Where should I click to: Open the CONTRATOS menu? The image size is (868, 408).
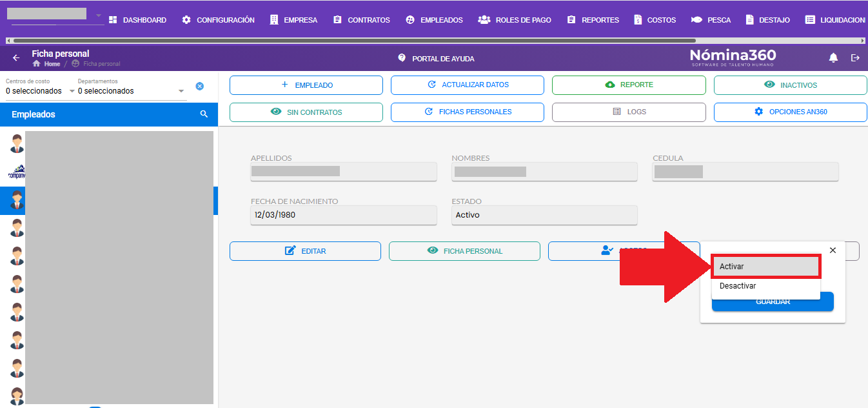[361, 20]
